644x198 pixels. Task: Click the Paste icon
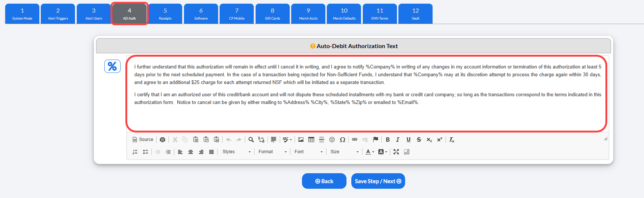(x=195, y=140)
